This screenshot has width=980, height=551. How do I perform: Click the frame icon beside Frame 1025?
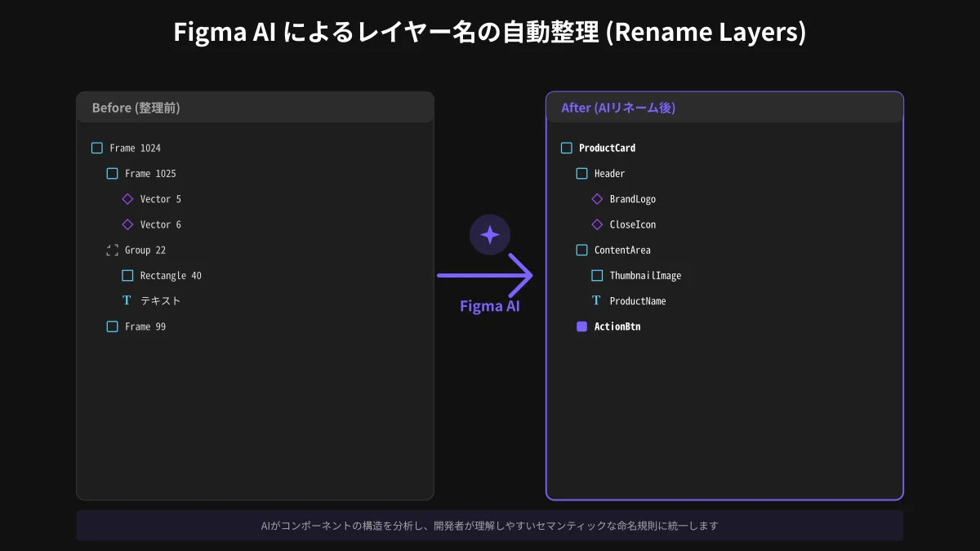tap(113, 173)
